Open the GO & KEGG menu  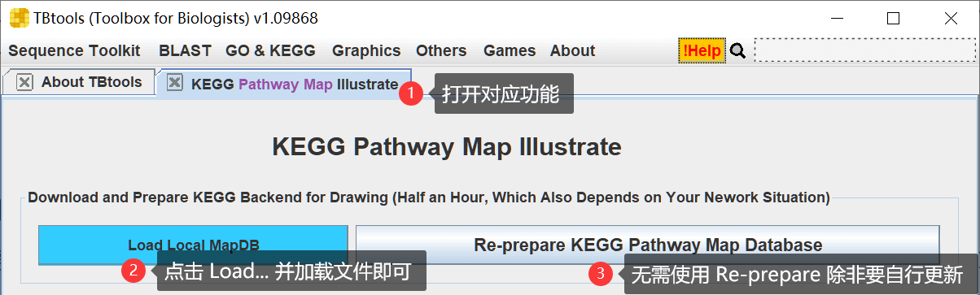pos(270,50)
